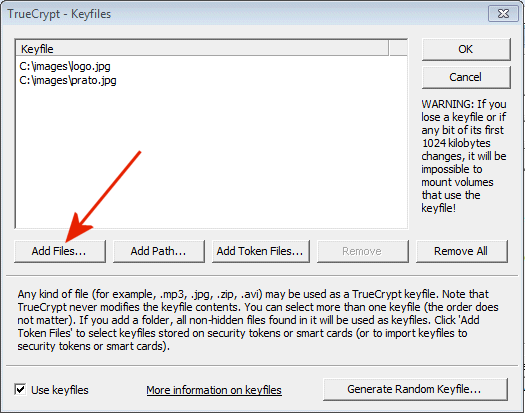This screenshot has height=413, width=525.
Task: Click the keyfile description paragraph text
Action: pos(258,320)
